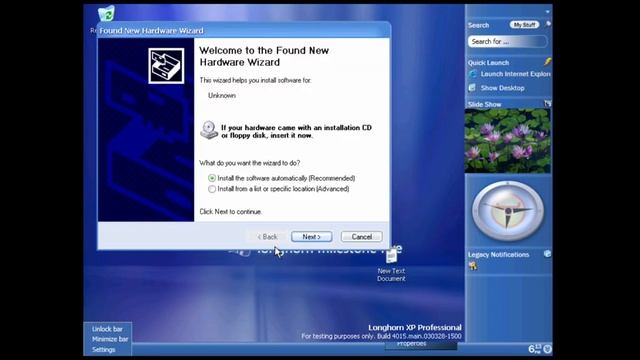Click the Show Desktop link in sidebar
640x360 pixels.
point(502,88)
